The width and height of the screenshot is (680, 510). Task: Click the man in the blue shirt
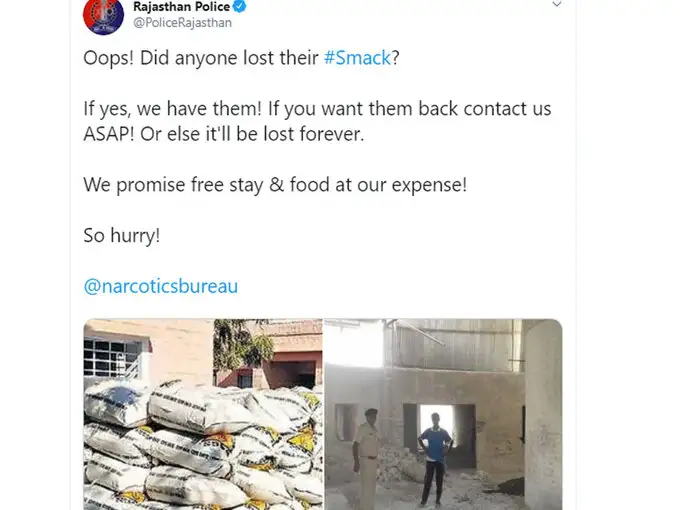point(435,460)
